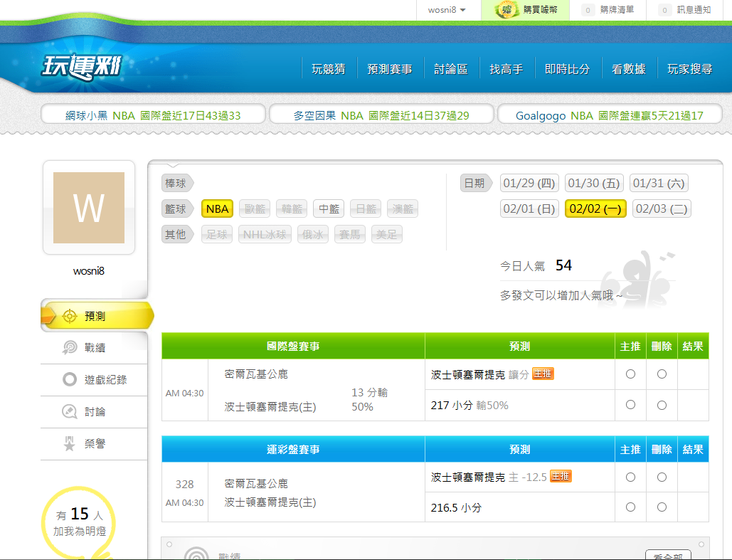Click the W profile avatar

89,208
